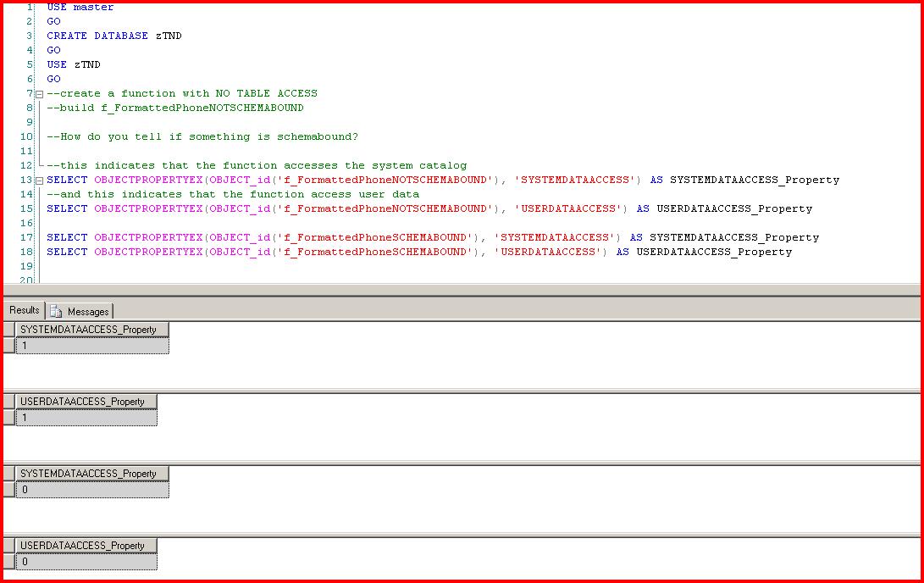
Task: Place cursor on CREATE DATABASE zTND line
Action: (113, 36)
